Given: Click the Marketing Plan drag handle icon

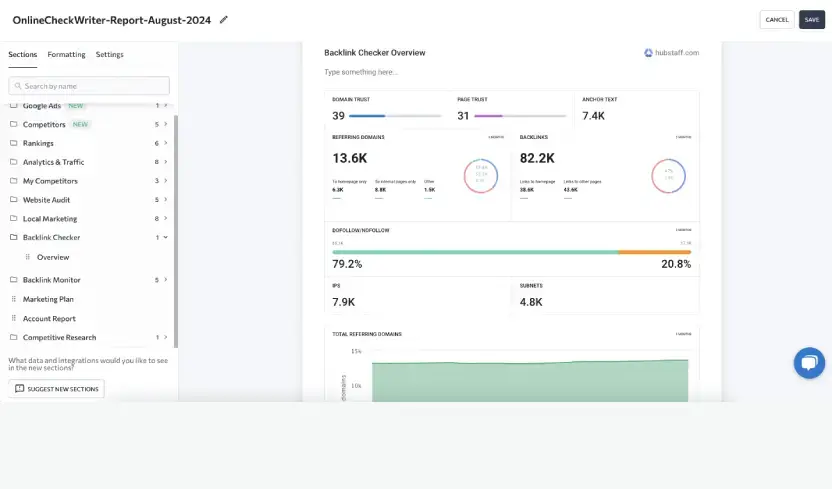Looking at the screenshot, I should click(14, 299).
